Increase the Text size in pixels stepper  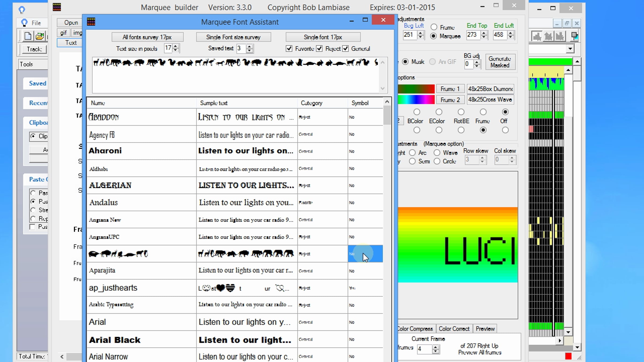(175, 46)
